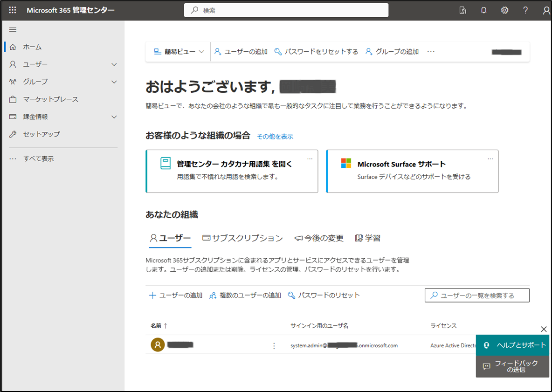Click the Setup wrench icon
552x392 pixels.
click(13, 134)
